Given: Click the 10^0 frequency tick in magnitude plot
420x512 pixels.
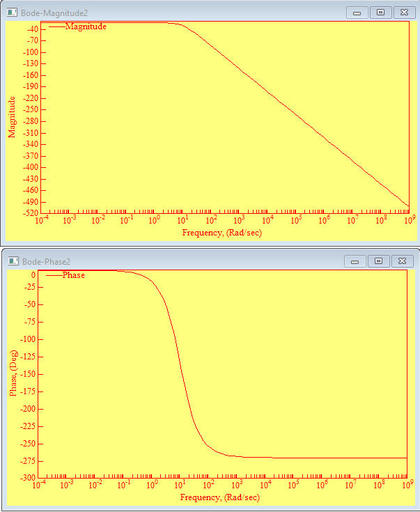Looking at the screenshot, I should (x=155, y=219).
